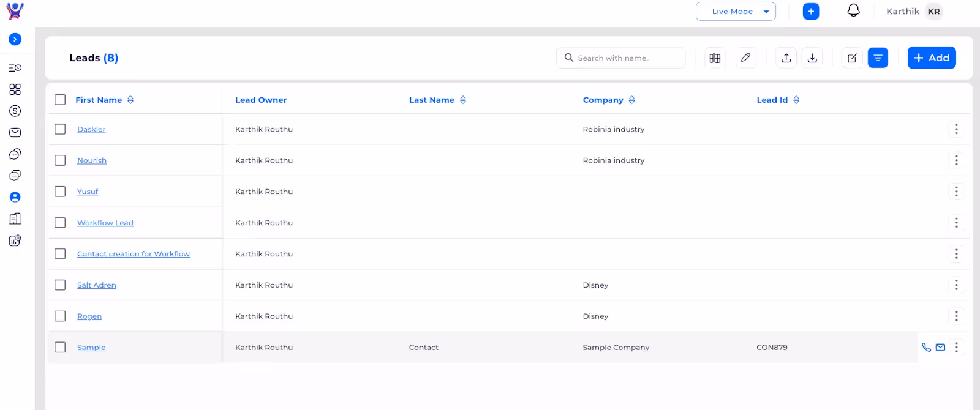Open the Salt Adren lead link
Screen dimensions: 980x410
coord(97,285)
